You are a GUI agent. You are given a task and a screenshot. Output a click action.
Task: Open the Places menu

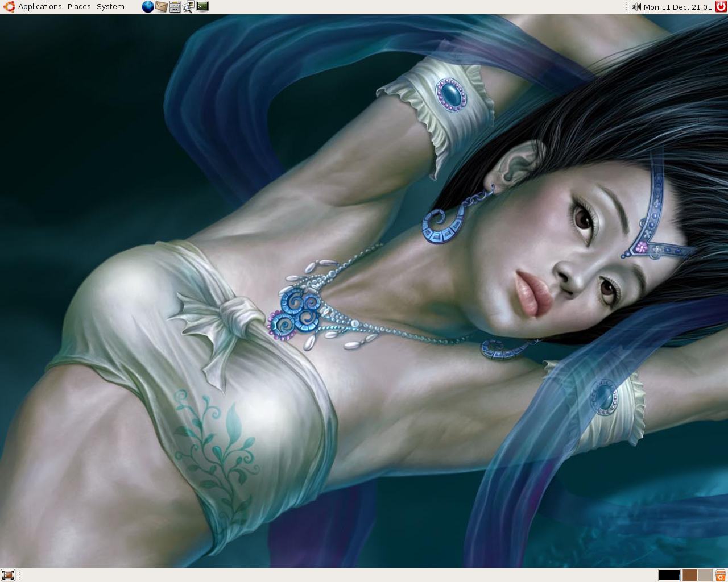coord(79,7)
